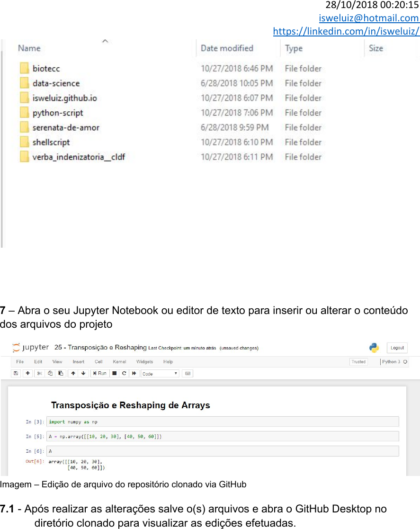420x529 pixels.
Task: Sort by the Size column header
Action: click(x=376, y=48)
